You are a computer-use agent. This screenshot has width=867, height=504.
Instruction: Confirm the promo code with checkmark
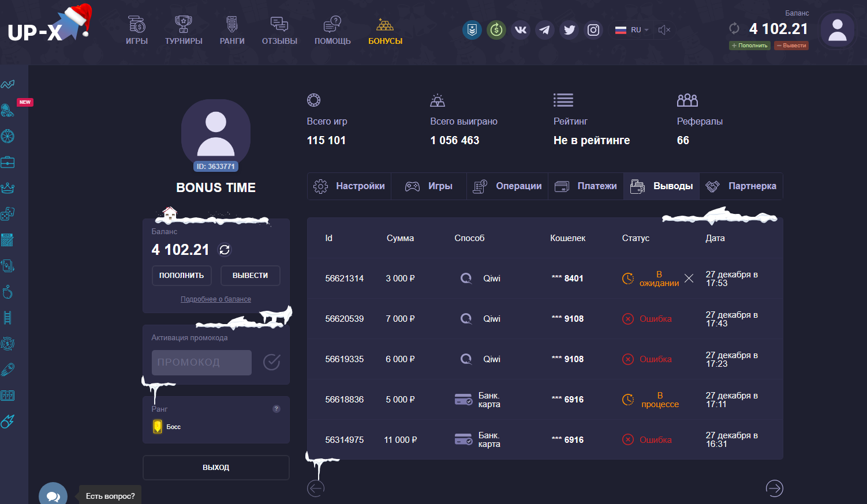coord(272,362)
